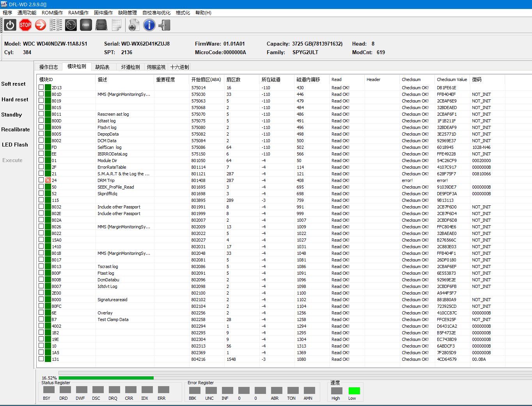
Task: Open the module list grid icon
Action: (56, 25)
